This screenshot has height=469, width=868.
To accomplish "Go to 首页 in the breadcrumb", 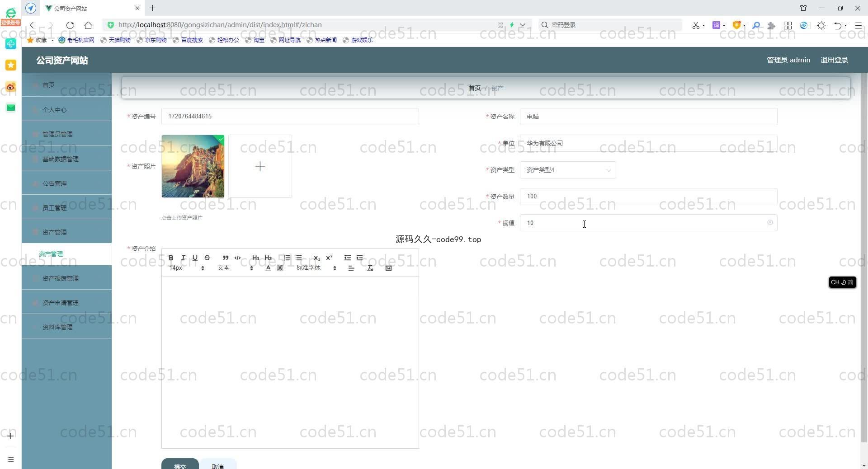I will coord(475,88).
